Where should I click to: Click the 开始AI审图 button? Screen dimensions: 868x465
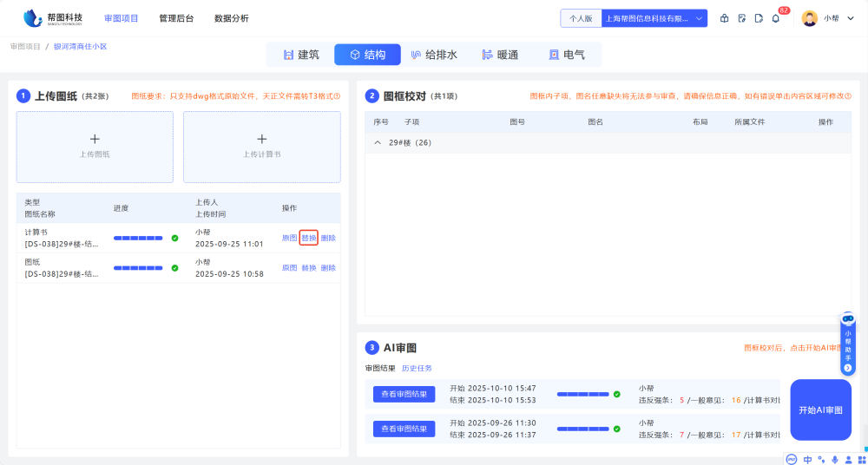820,409
